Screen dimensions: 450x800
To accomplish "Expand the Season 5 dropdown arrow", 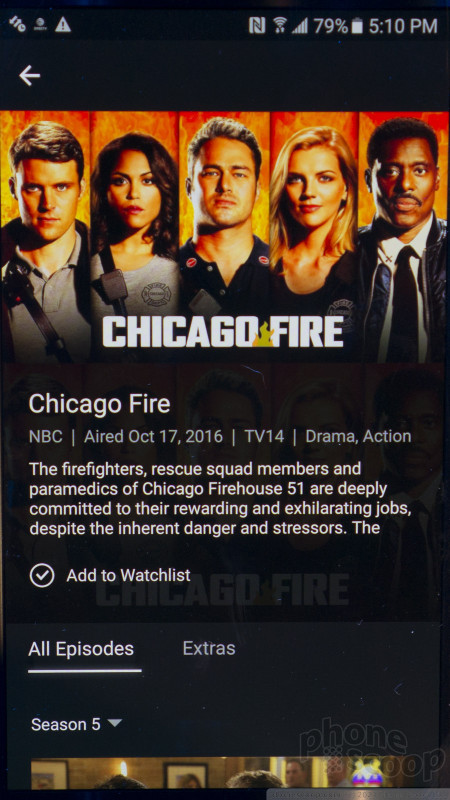I will point(115,722).
